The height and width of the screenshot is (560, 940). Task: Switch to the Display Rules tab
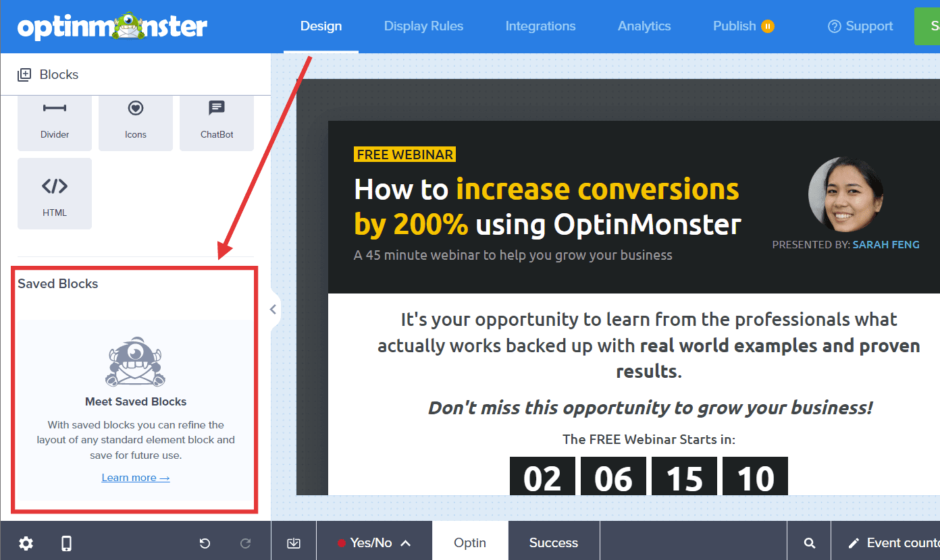(x=423, y=26)
